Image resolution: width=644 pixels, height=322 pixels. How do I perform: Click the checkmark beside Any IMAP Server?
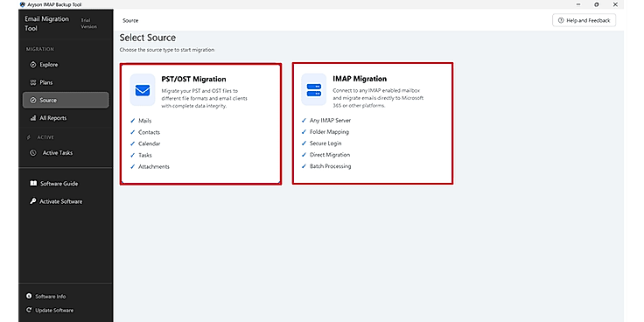click(x=304, y=121)
